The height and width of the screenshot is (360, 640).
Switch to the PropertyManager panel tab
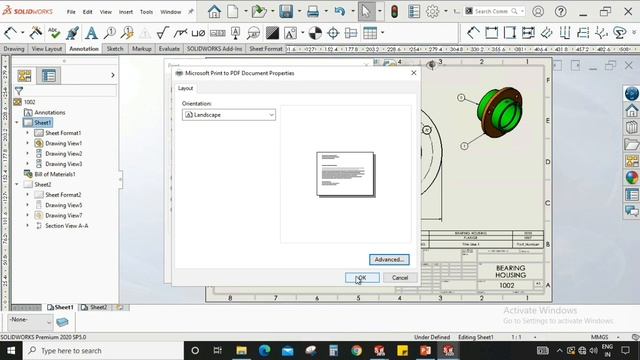(x=49, y=76)
